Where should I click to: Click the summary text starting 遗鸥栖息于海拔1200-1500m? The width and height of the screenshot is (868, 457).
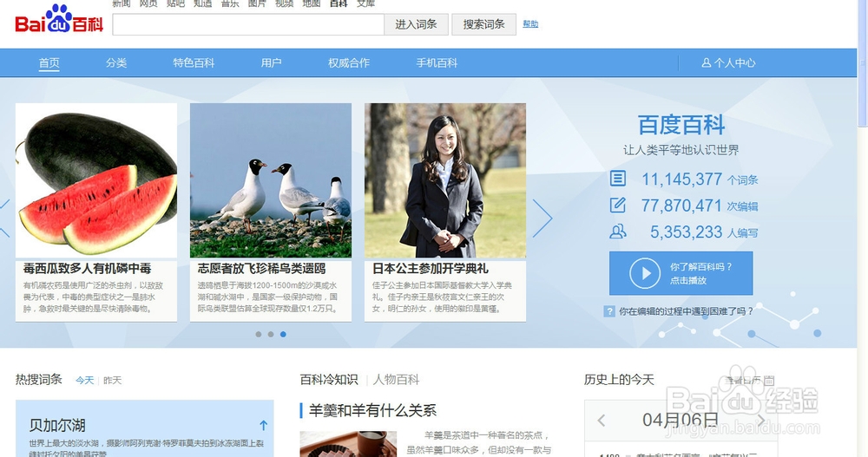click(268, 297)
